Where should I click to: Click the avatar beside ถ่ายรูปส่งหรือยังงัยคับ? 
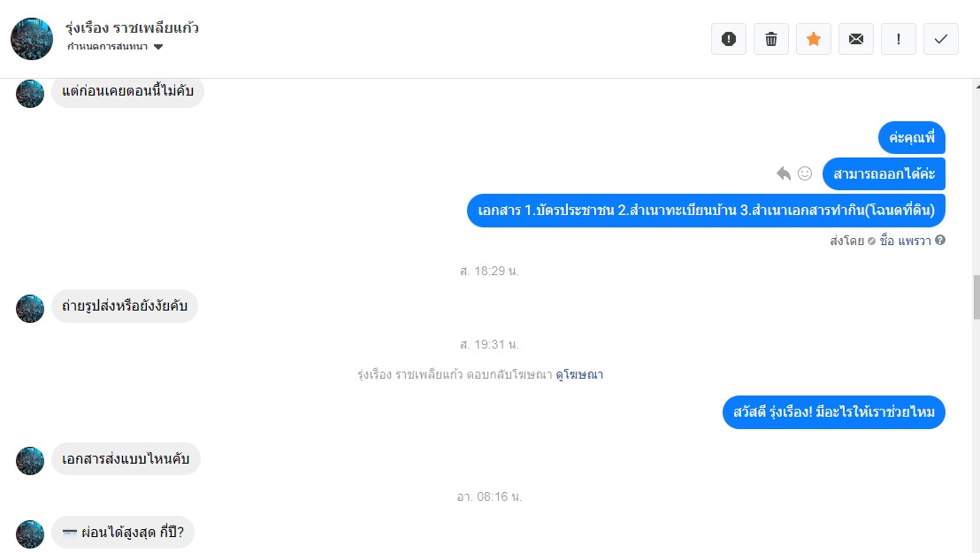[30, 309]
